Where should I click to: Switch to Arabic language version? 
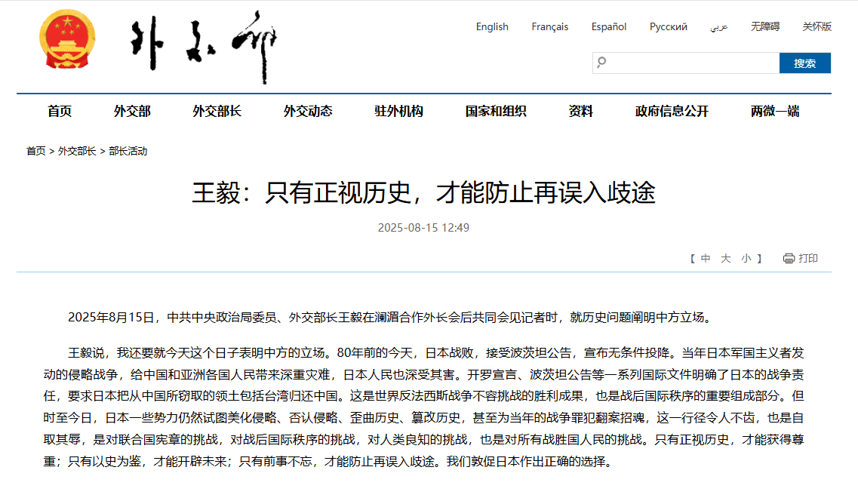tap(719, 27)
